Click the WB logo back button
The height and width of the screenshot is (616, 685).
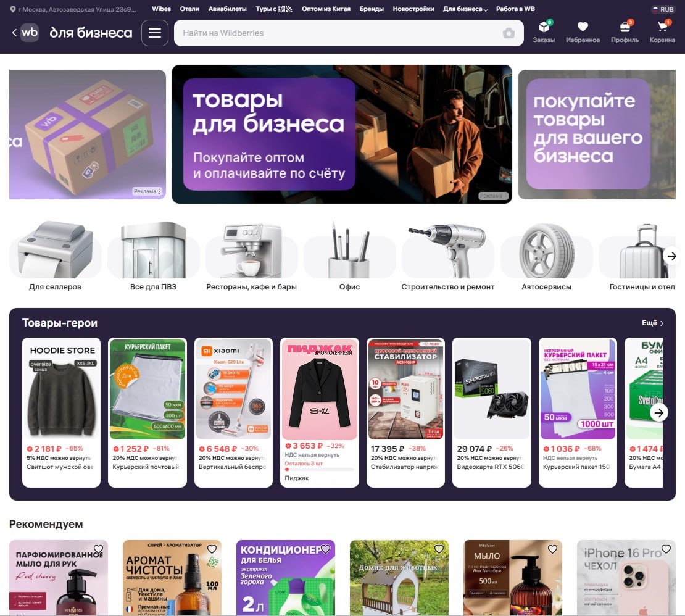[25, 33]
